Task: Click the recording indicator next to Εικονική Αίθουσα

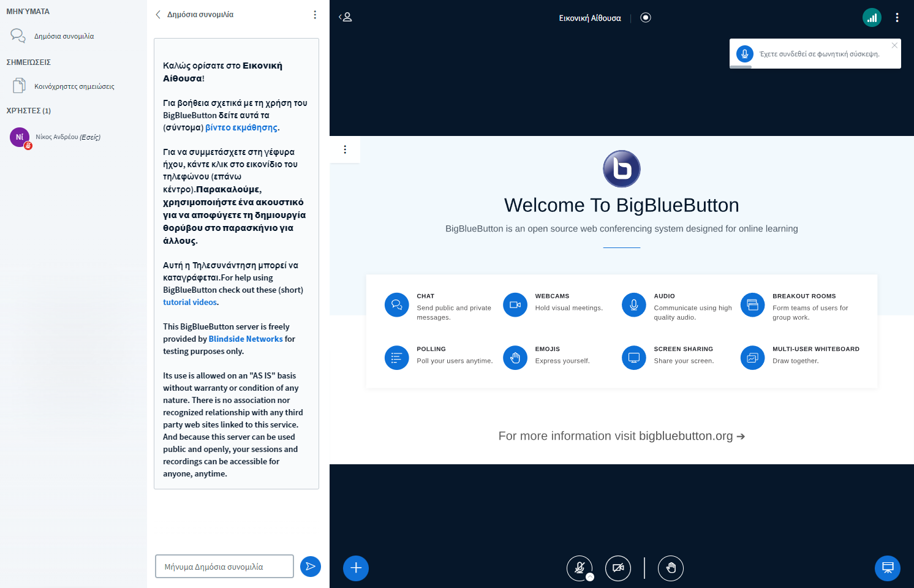Action: (646, 18)
